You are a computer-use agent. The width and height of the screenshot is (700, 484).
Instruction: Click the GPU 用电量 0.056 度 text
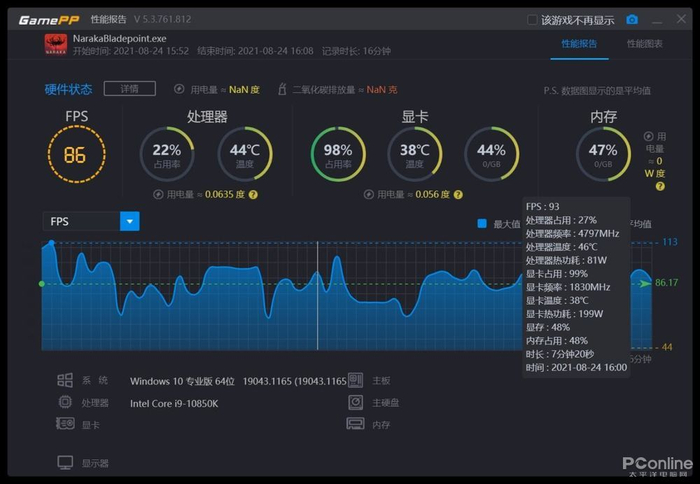click(413, 195)
